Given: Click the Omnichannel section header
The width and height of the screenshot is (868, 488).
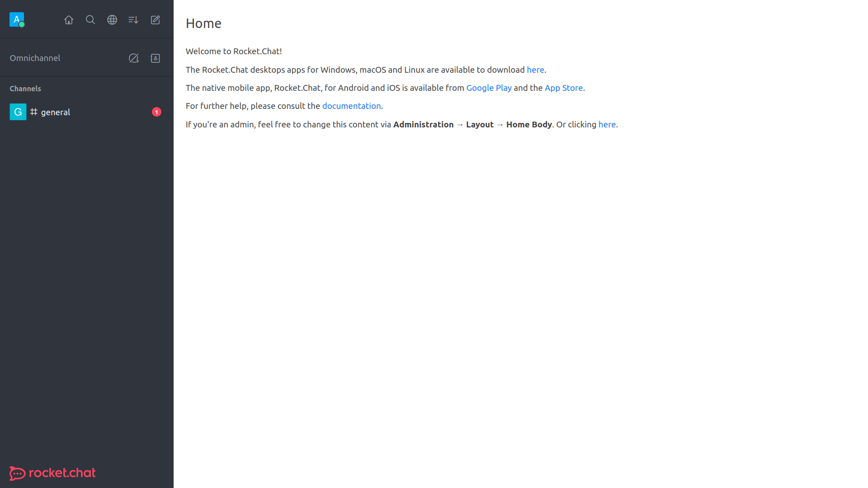Looking at the screenshot, I should click(35, 58).
